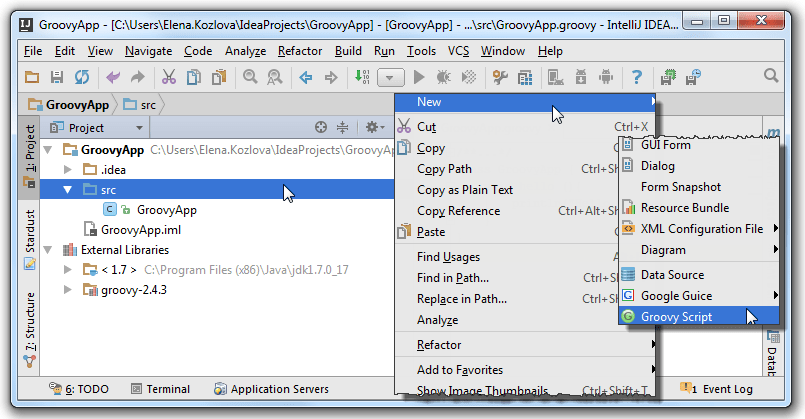Screen dimensions: 805x419
Task: Open run configuration dropdown
Action: (391, 78)
